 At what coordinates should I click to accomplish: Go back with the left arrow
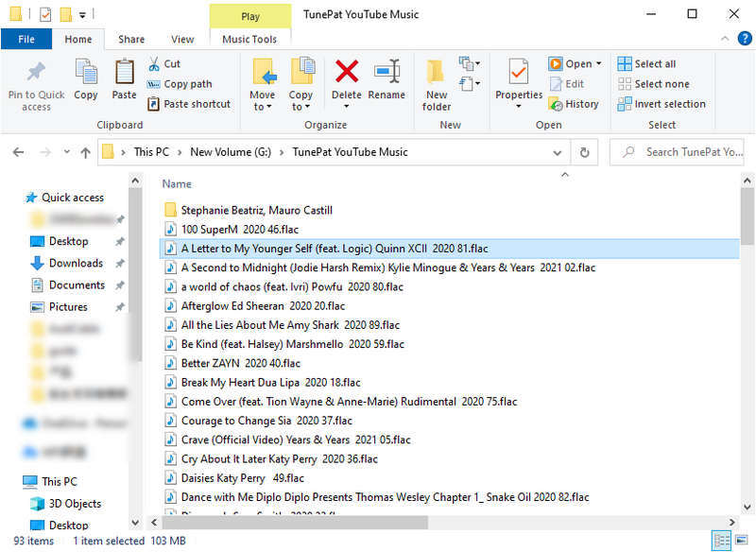(x=18, y=152)
